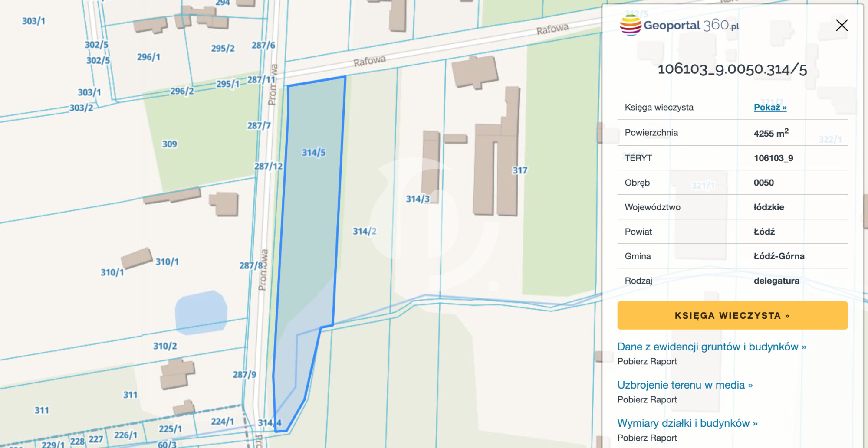Select parcel 287/8 road strip
This screenshot has height=448, width=868.
click(x=251, y=265)
